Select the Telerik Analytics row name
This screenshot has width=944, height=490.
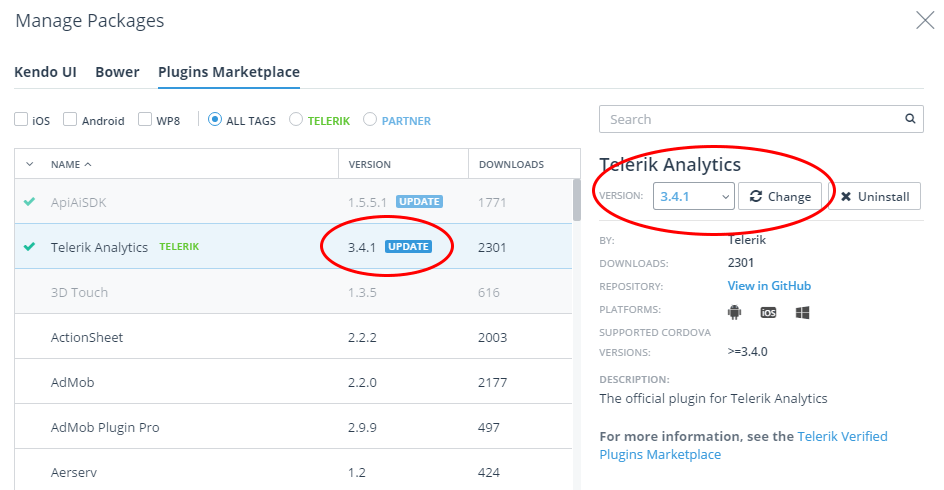(x=99, y=247)
